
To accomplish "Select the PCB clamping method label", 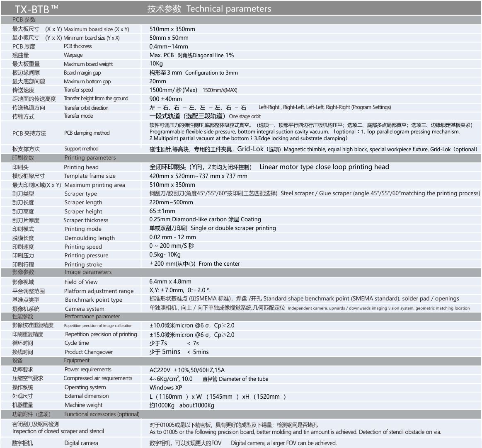I will 87,133.
